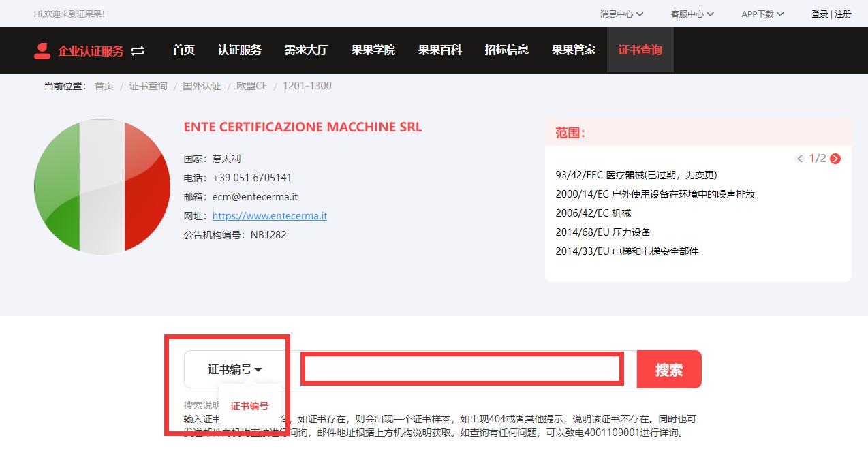Focus the certificate number search input
The image size is (868, 453).
point(462,369)
